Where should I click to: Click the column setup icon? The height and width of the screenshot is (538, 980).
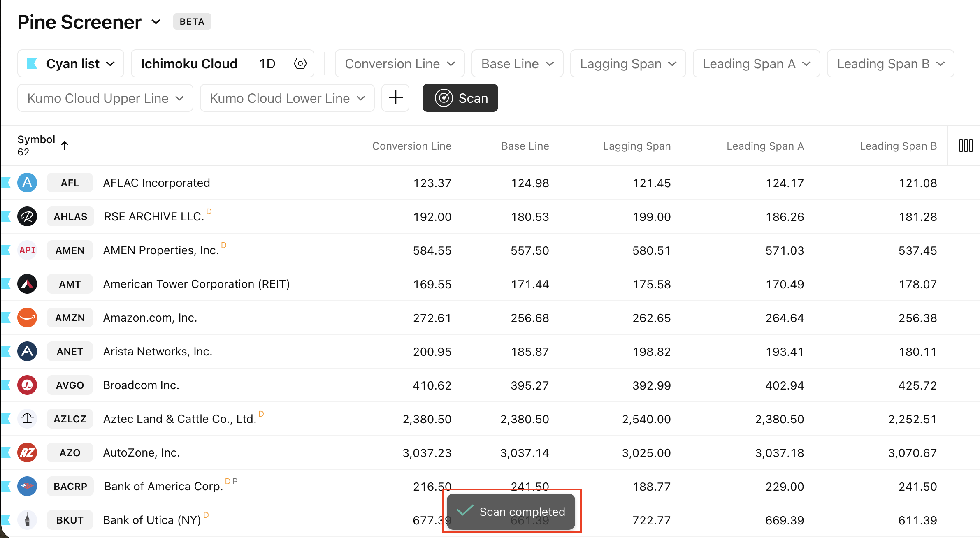966,146
